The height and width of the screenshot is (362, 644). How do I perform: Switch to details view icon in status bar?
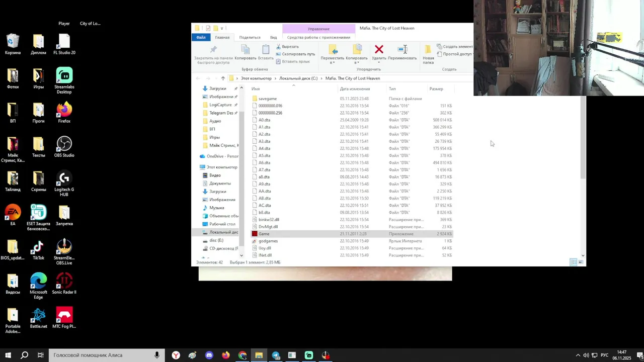click(574, 262)
